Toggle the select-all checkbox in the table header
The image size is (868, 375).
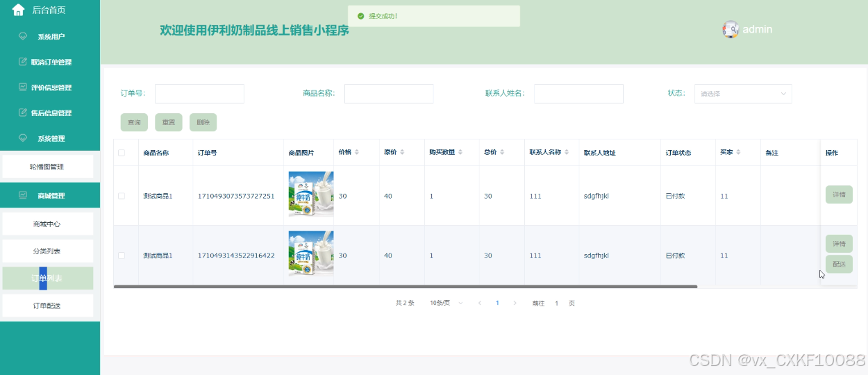point(122,153)
